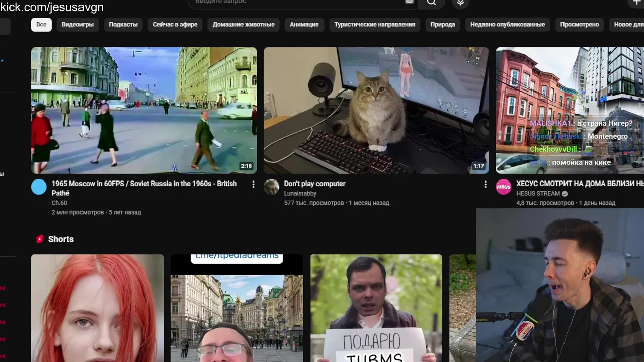Screen dimensions: 644x362
Task: Select the "Туристические направления" filter chip
Action: [x=374, y=24]
